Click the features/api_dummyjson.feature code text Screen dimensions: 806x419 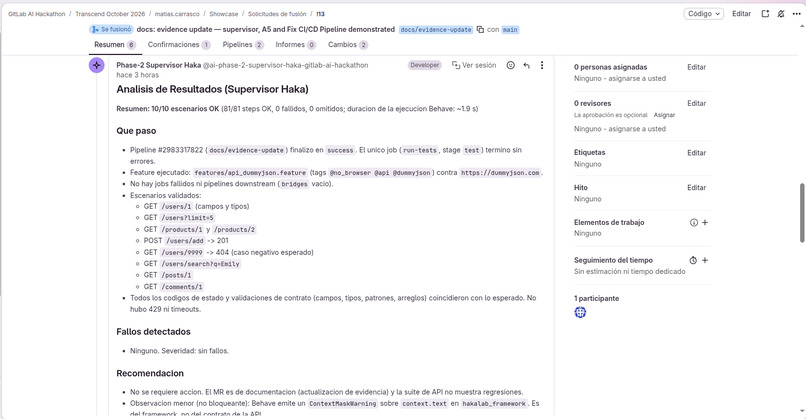pyautogui.click(x=250, y=173)
